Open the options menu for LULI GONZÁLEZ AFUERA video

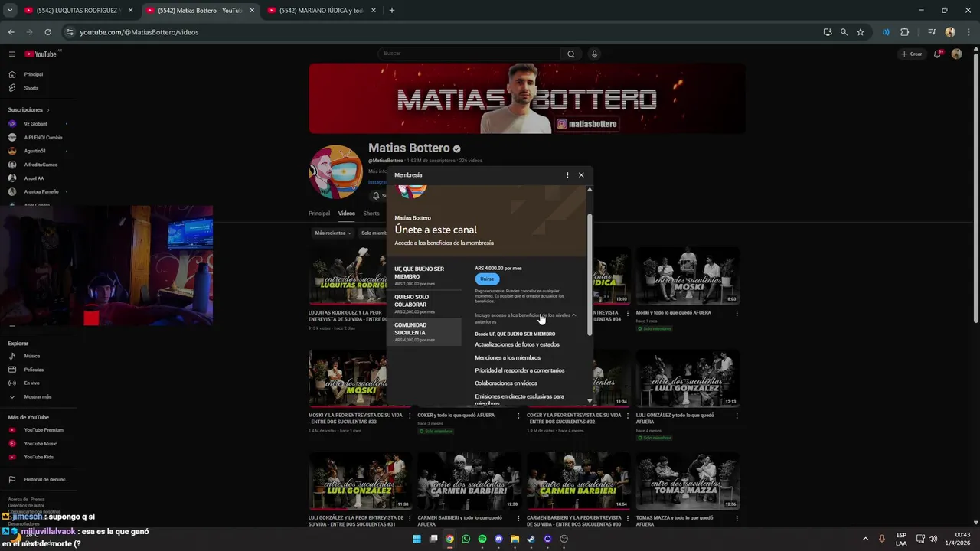point(737,416)
